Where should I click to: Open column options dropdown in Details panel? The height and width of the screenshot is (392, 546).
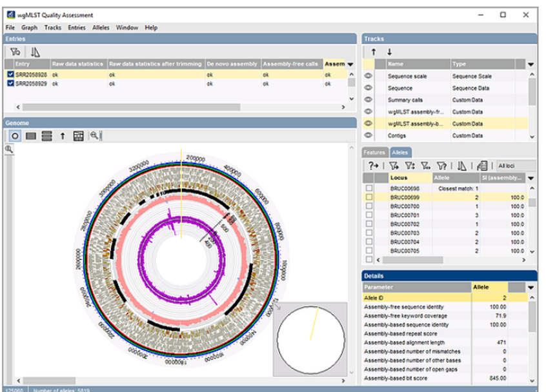[531, 288]
